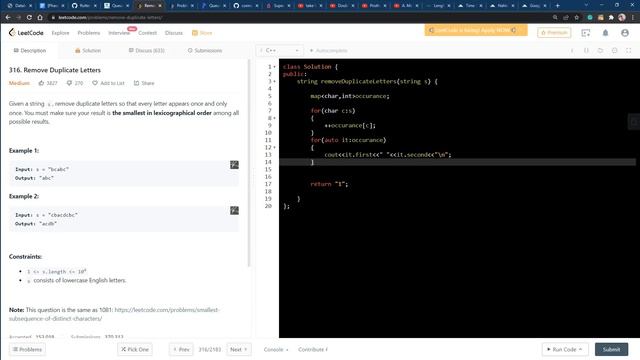Screen dimensions: 640x360
Task: Add to List heart icon
Action: point(95,83)
